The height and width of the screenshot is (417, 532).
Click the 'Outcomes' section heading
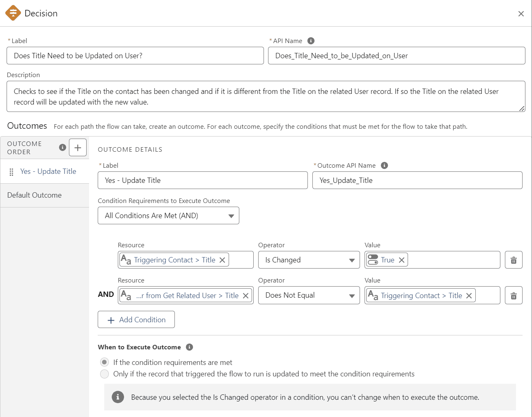pos(27,126)
